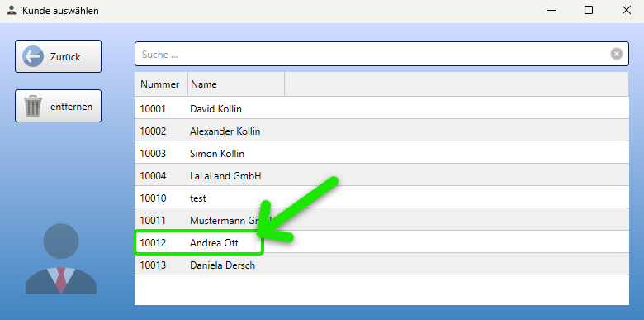Image resolution: width=644 pixels, height=320 pixels.
Task: Minimize the Kunde auswählen window
Action: click(552, 10)
